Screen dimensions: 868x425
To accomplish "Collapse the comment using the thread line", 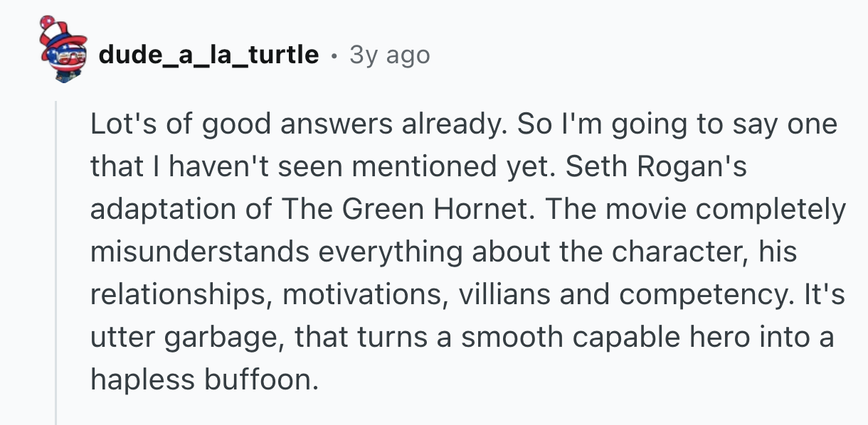I will [56, 263].
